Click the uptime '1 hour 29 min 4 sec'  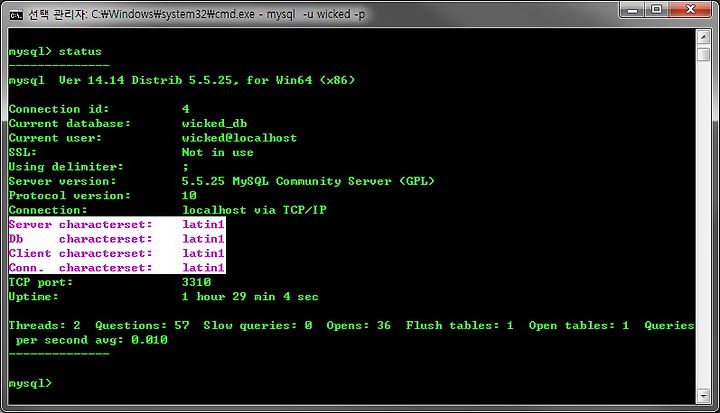250,296
